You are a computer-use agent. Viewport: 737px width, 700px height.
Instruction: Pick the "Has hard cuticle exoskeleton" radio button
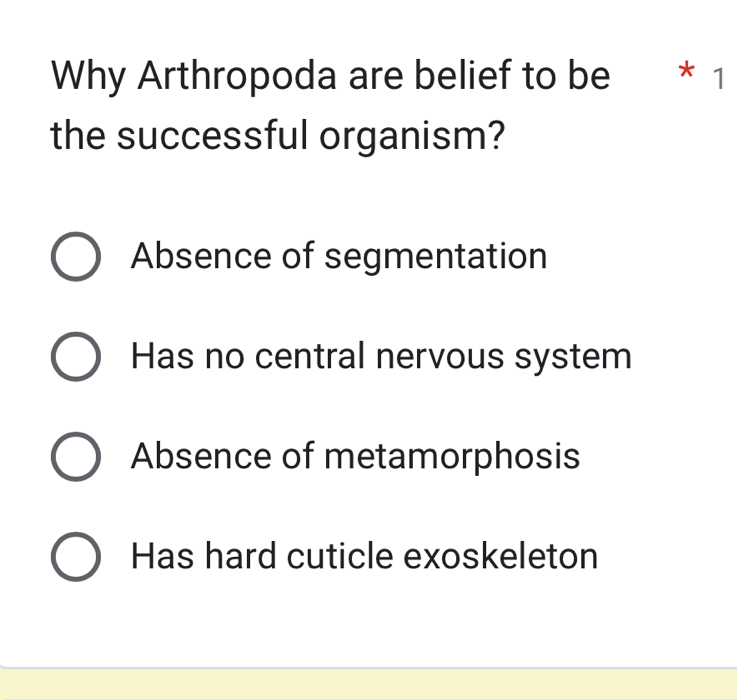(75, 557)
